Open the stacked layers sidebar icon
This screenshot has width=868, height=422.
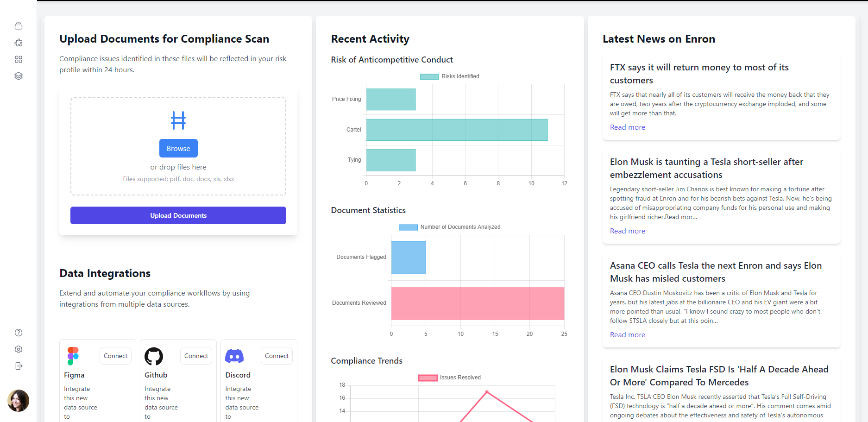19,76
